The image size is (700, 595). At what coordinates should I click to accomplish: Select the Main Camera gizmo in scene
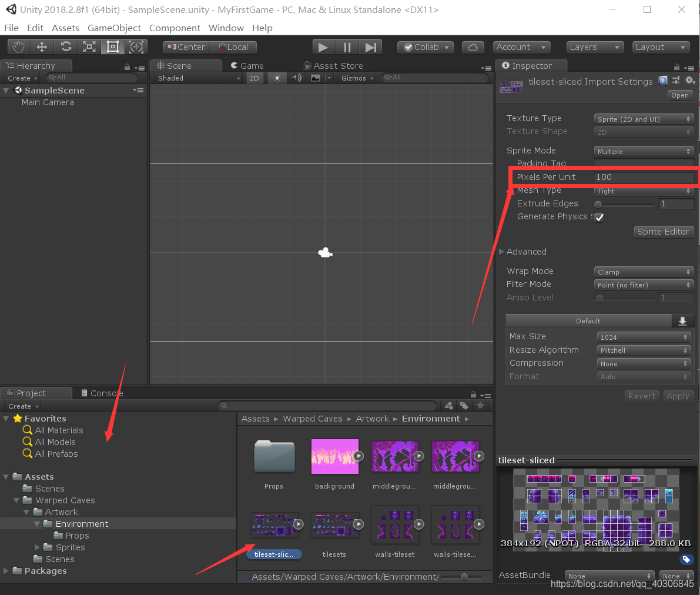pyautogui.click(x=326, y=253)
